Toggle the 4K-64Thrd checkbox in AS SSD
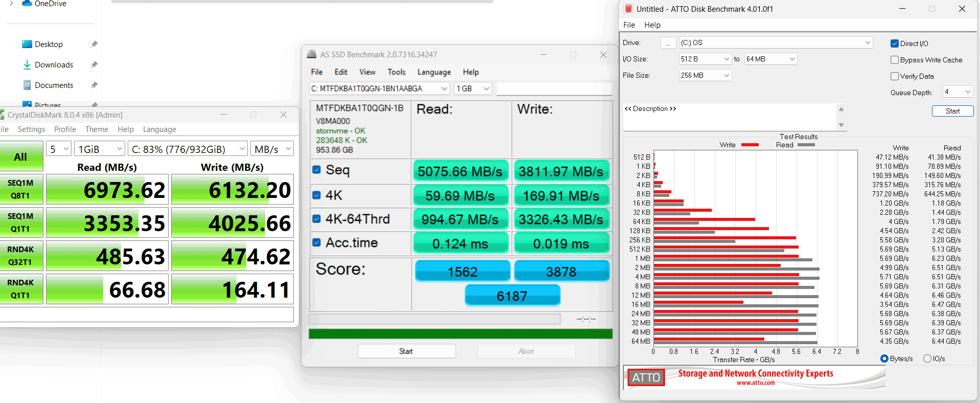 (316, 219)
